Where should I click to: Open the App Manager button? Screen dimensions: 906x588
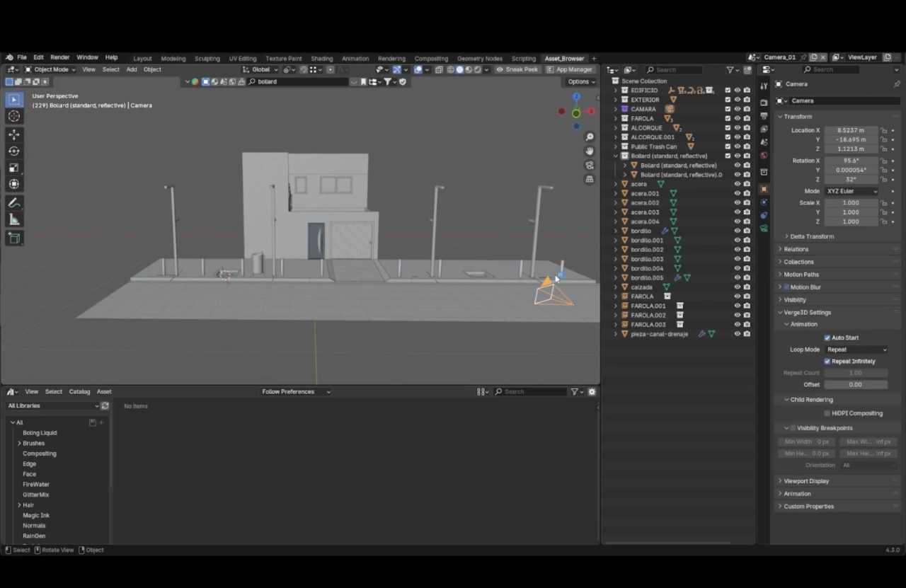click(x=570, y=70)
